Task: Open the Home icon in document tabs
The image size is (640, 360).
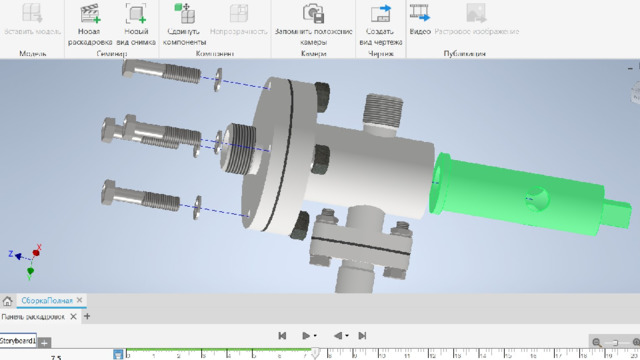Action: point(7,301)
